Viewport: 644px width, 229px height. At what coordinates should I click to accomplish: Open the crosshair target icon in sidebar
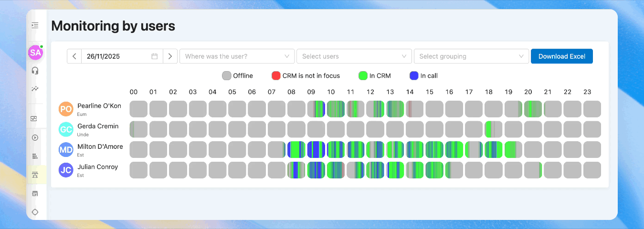35,212
